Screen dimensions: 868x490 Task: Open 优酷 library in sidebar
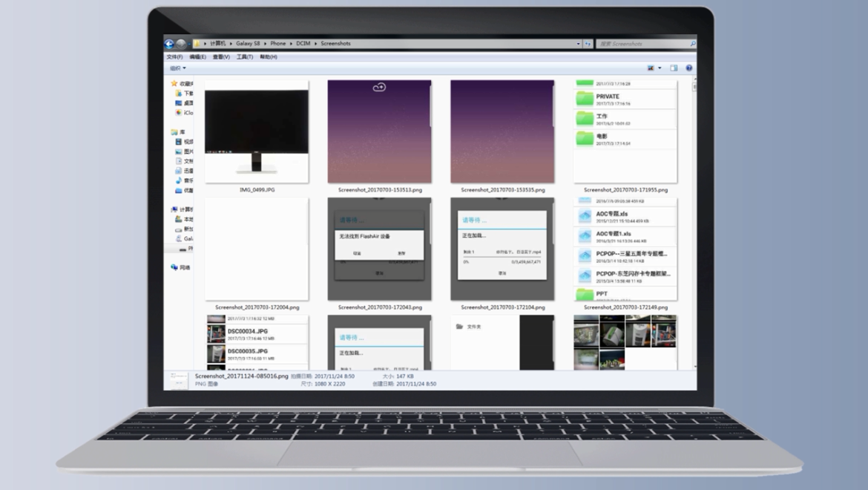(184, 190)
